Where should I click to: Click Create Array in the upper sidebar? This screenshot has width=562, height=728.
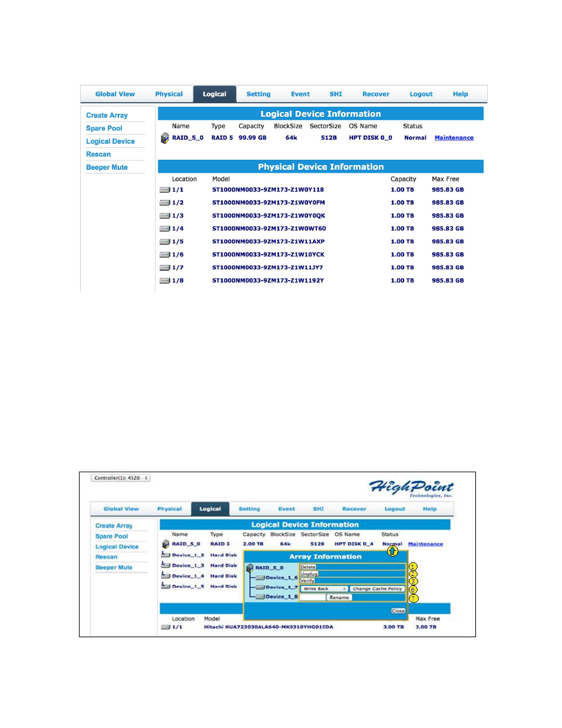click(x=107, y=116)
